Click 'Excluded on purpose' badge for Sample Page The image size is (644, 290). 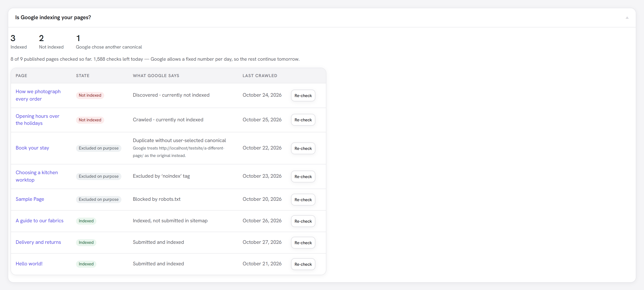(99, 199)
